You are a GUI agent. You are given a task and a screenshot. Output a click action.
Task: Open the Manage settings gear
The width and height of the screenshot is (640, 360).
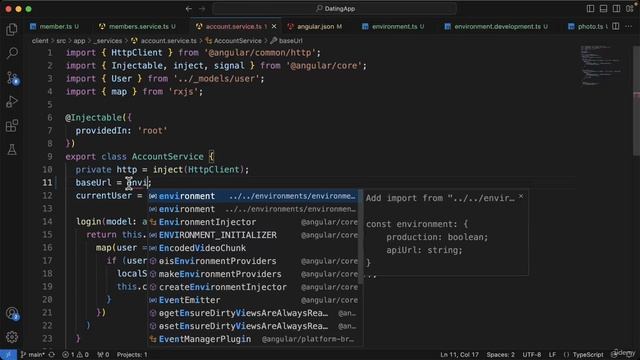12,337
